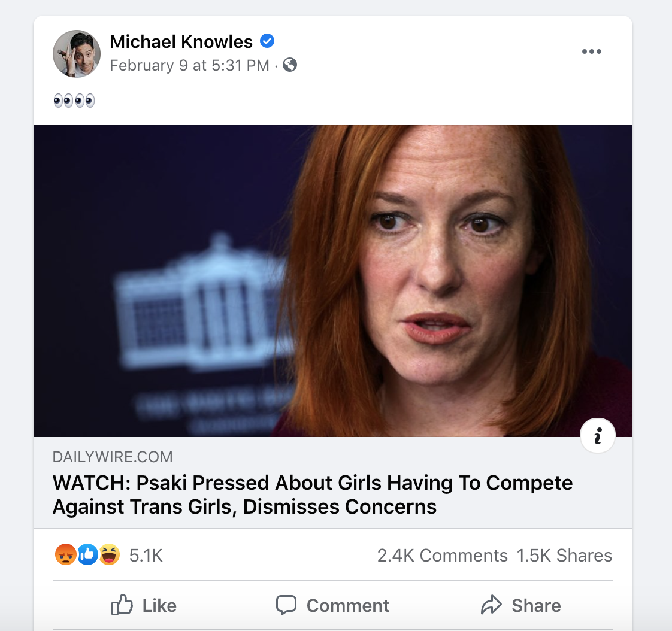This screenshot has width=672, height=631.
Task: Click the Comment speech bubble icon
Action: click(287, 605)
